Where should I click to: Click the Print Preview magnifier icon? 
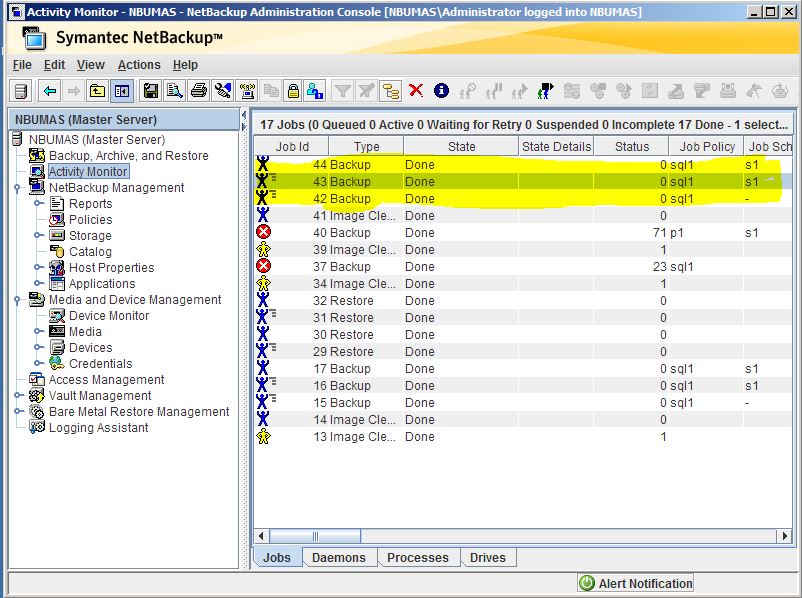click(174, 92)
